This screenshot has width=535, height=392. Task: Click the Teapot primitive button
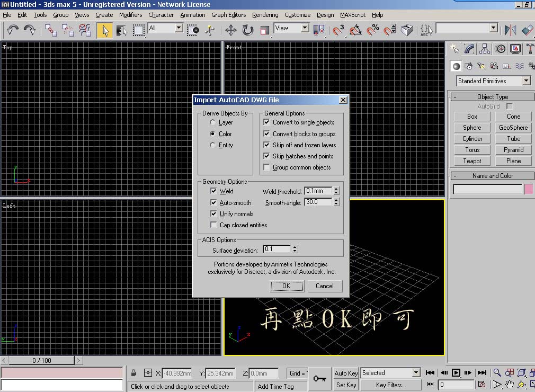pyautogui.click(x=472, y=161)
